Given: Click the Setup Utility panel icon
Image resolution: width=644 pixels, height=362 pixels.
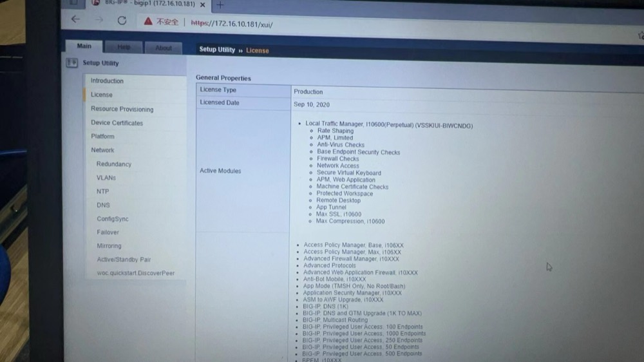Looking at the screenshot, I should pos(72,62).
